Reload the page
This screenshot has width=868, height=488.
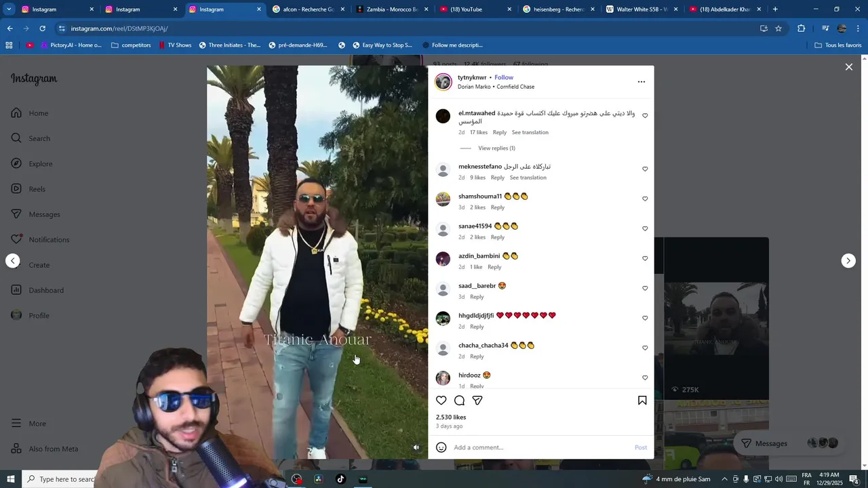click(x=42, y=28)
